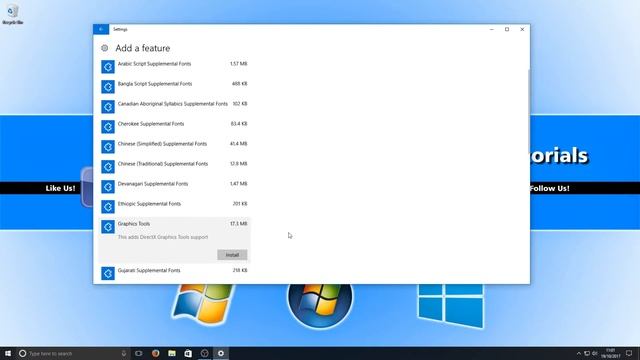Select the Graphics Tools title text

pyautogui.click(x=134, y=224)
